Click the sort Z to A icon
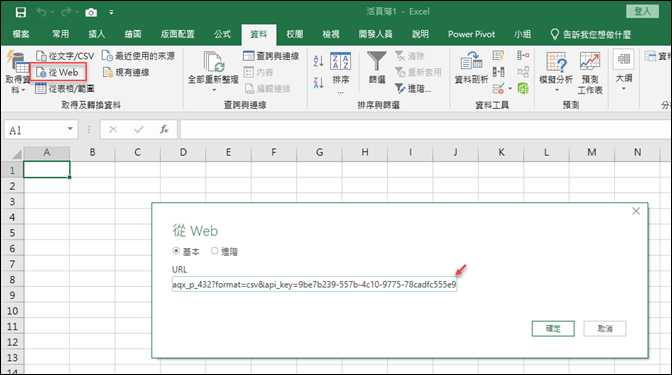 tap(318, 82)
